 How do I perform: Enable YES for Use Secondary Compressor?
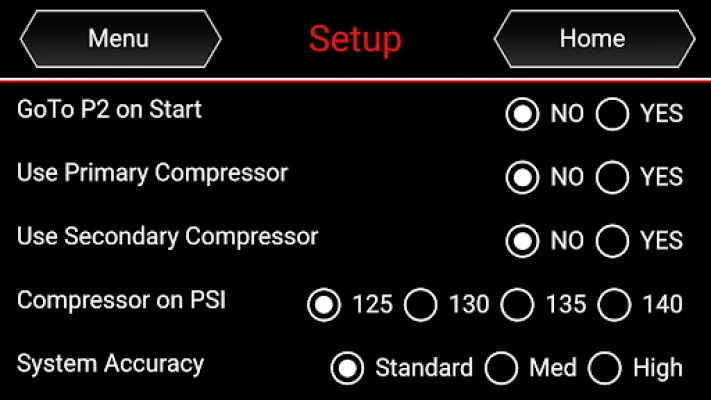coord(612,241)
